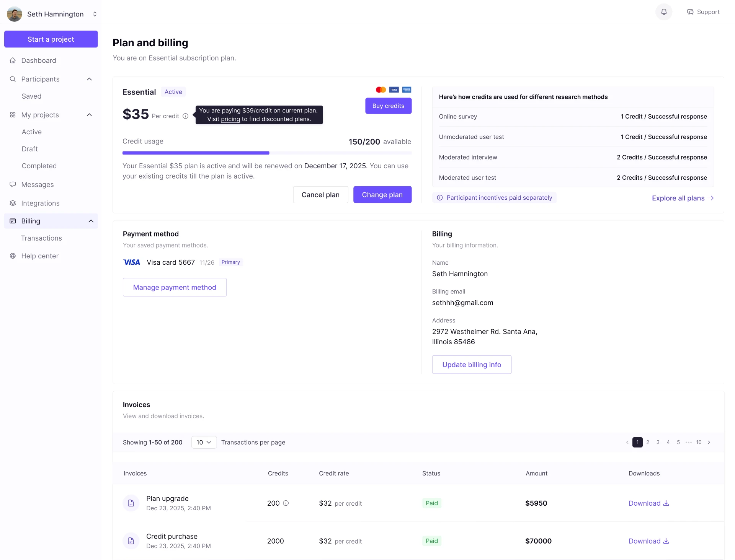The height and width of the screenshot is (560, 735).
Task: Click the American Express card icon
Action: click(x=407, y=90)
